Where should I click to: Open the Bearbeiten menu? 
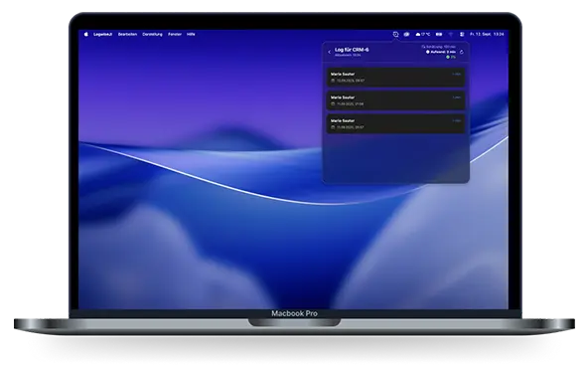pyautogui.click(x=127, y=34)
